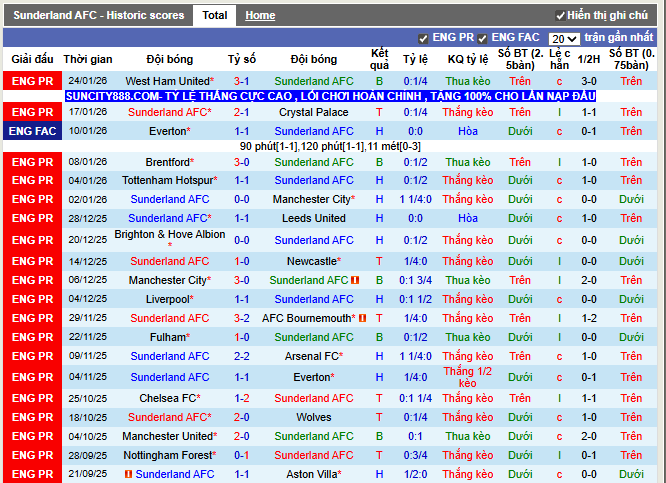Open the 3-1 score of West Ham match
666x483 pixels.
(x=241, y=81)
